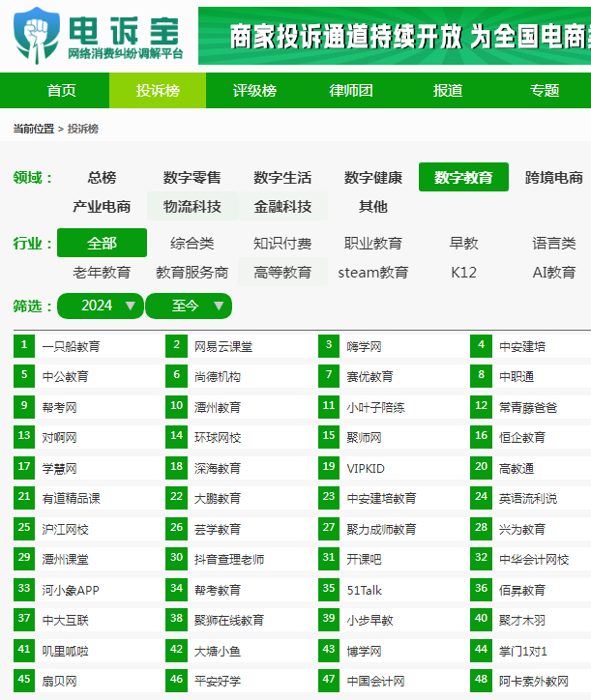This screenshot has height=700, width=591.
Task: Open rank 12 entry 常青藤爸爸
Action: (528, 407)
